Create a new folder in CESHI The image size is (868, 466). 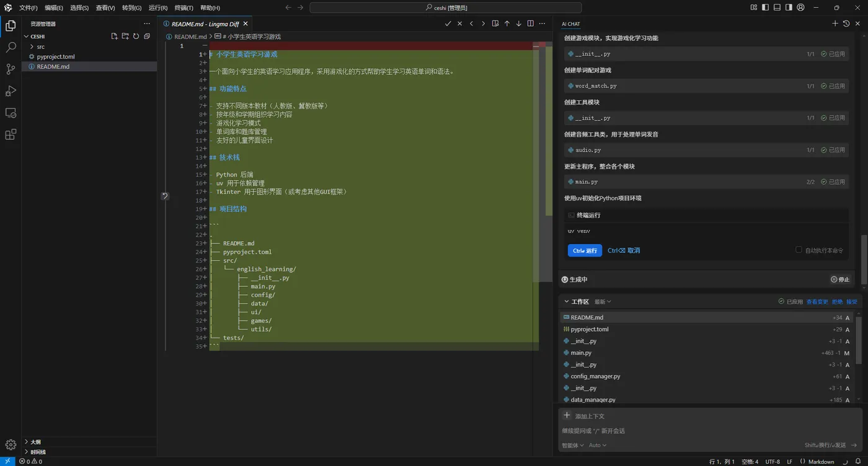125,37
